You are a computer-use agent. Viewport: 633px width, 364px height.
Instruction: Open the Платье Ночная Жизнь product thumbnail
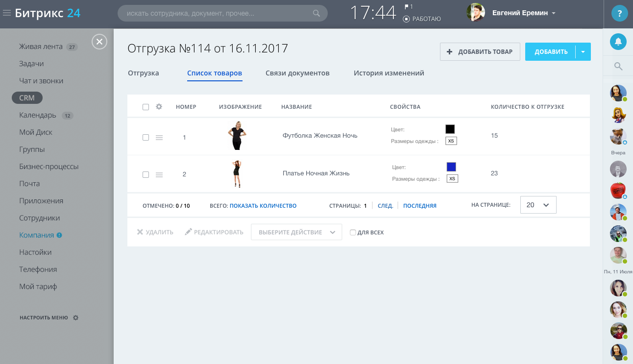[237, 173]
